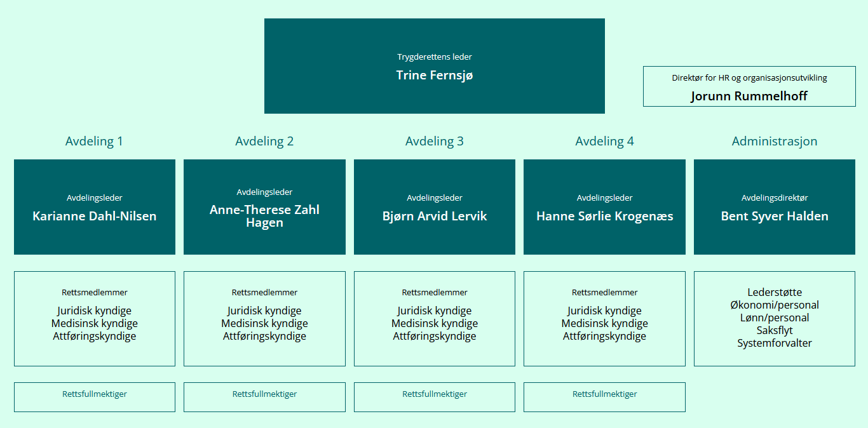The width and height of the screenshot is (868, 428).
Task: Select Hanne Sørlie Krogenæs box
Action: [x=604, y=207]
